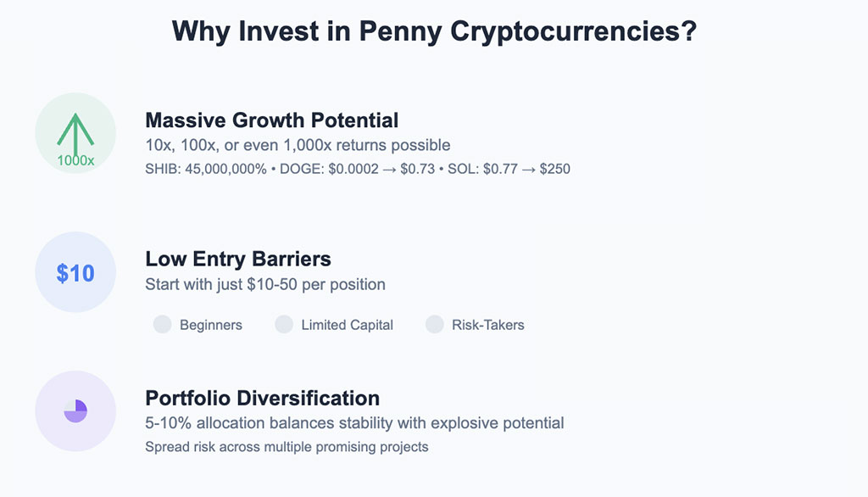This screenshot has width=868, height=497.
Task: Select the circle beside Beginners
Action: click(162, 324)
